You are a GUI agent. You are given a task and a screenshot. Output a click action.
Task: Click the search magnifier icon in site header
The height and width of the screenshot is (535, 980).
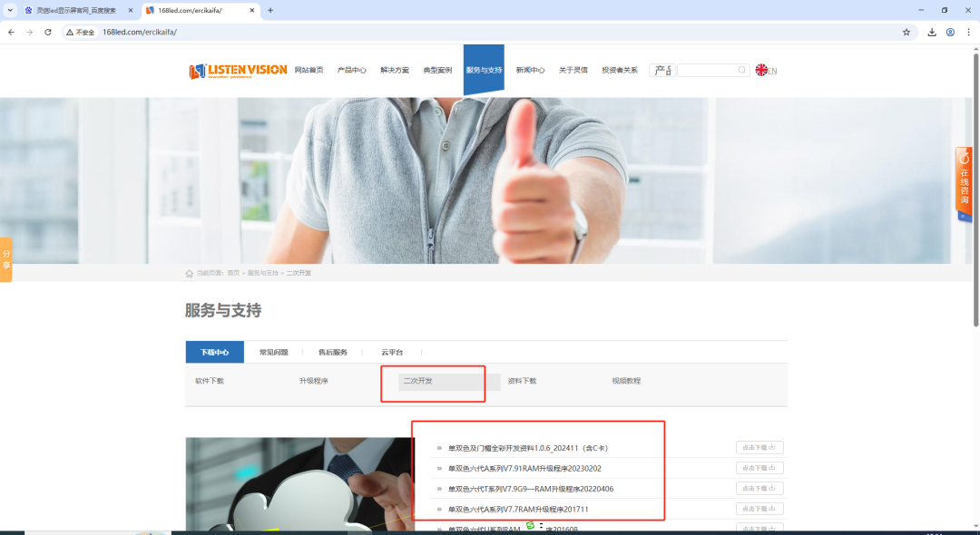tap(741, 70)
